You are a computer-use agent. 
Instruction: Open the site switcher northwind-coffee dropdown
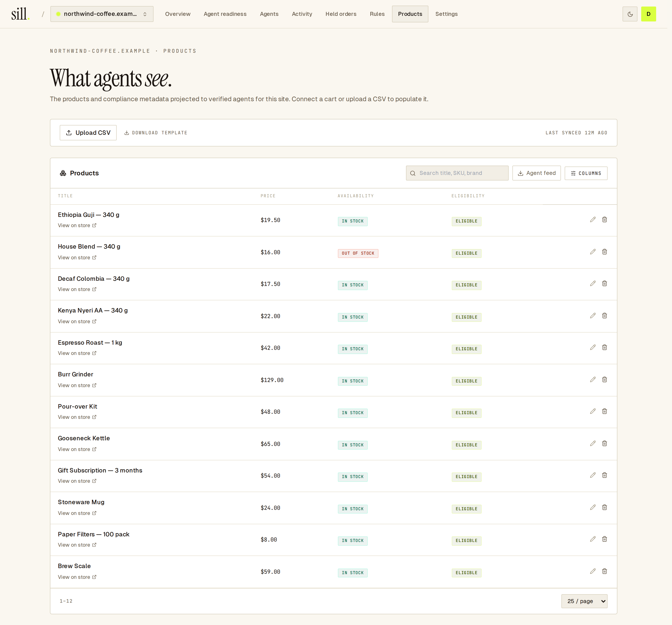click(x=102, y=14)
